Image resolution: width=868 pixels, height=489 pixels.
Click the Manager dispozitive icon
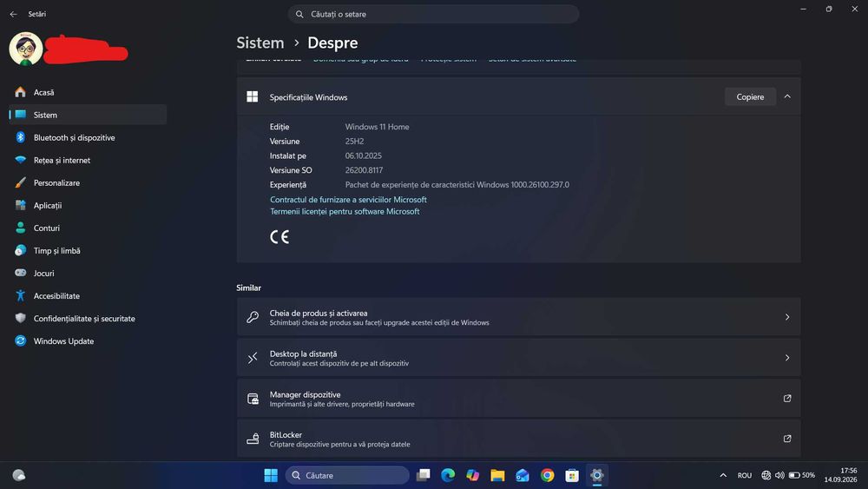tap(253, 398)
